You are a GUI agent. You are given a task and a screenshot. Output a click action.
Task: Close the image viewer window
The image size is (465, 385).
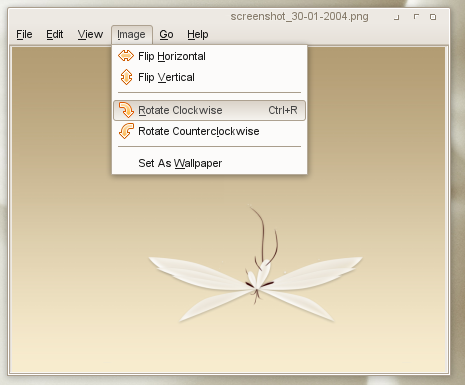(x=433, y=17)
